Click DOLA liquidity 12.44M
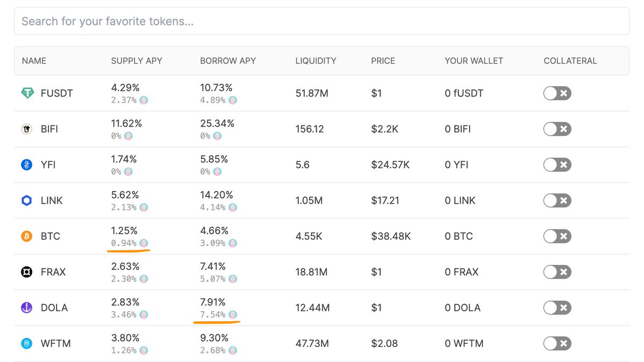644x362 pixels. point(312,308)
